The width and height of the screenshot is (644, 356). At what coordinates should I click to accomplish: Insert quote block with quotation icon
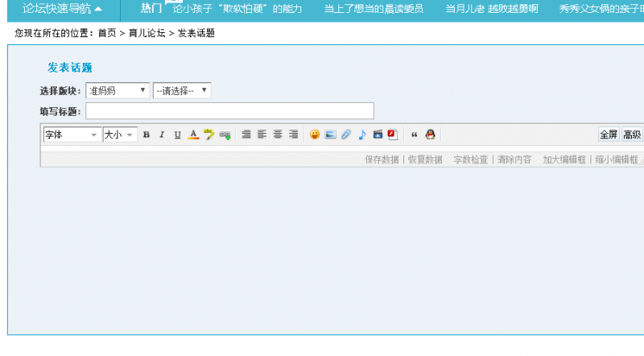coord(415,135)
